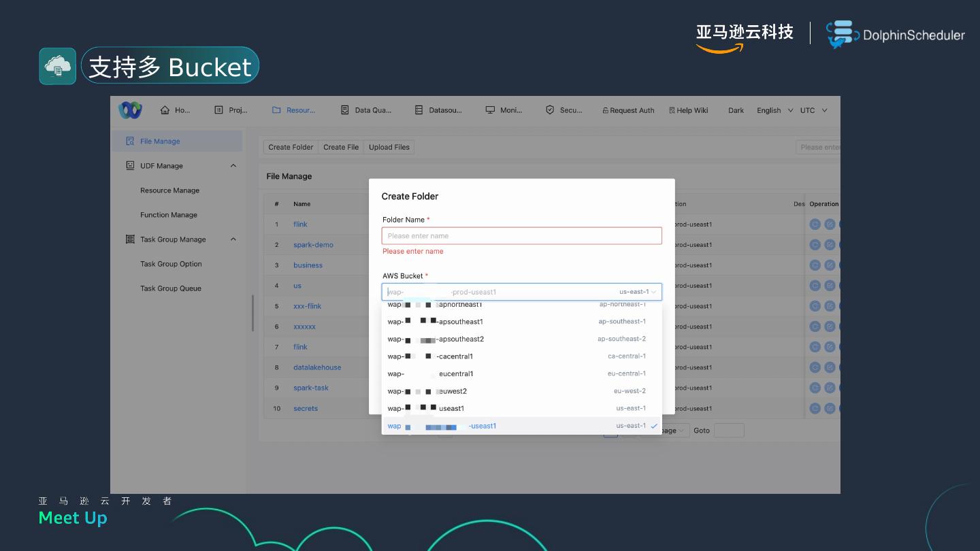This screenshot has height=551, width=980.
Task: Choose the unselected us-east-1 bucket option
Action: point(521,408)
